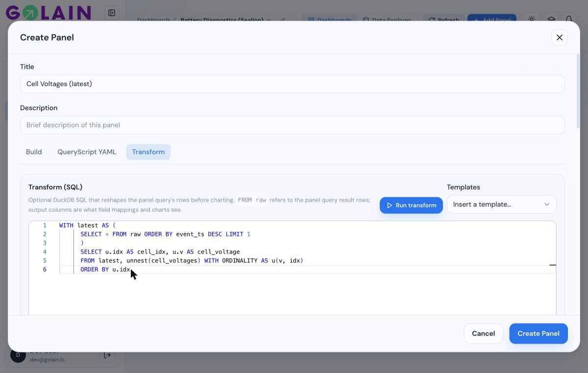588x373 pixels.
Task: Collapse the sidebar with the panel toggle icon
Action: pos(112,13)
